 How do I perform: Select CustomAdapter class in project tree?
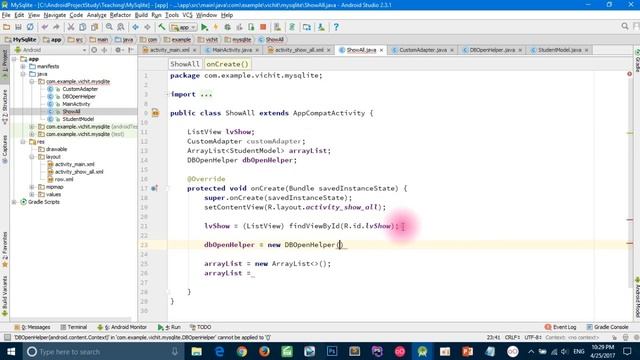pos(80,89)
